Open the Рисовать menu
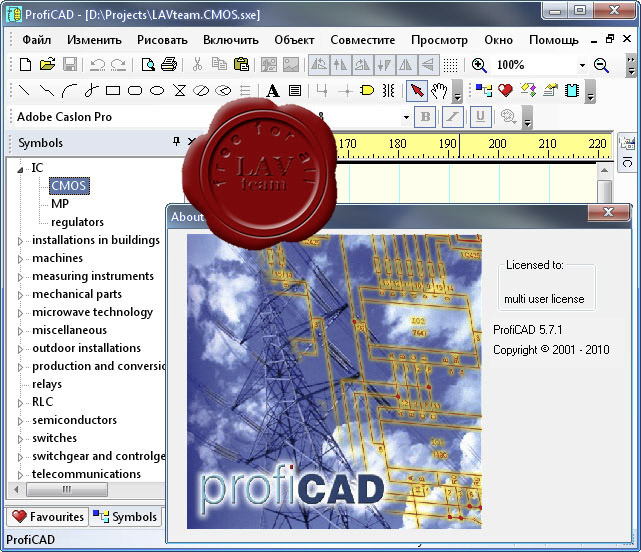The width and height of the screenshot is (641, 552). (x=162, y=40)
